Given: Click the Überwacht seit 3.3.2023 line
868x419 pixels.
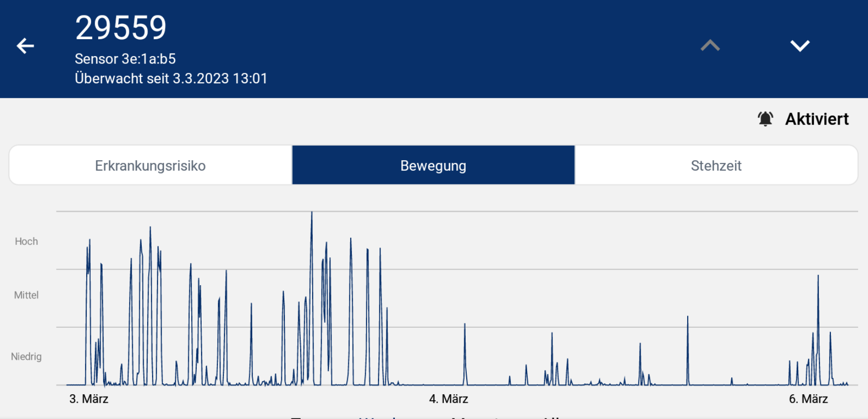Looking at the screenshot, I should (171, 78).
